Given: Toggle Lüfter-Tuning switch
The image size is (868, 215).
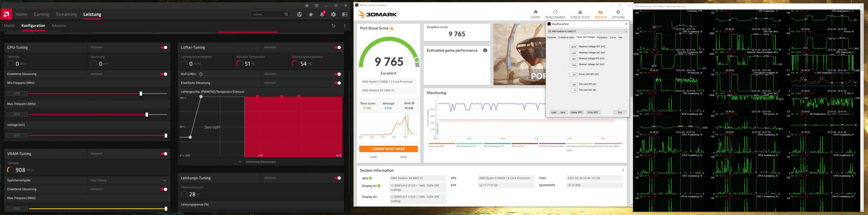Looking at the screenshot, I should tap(338, 47).
